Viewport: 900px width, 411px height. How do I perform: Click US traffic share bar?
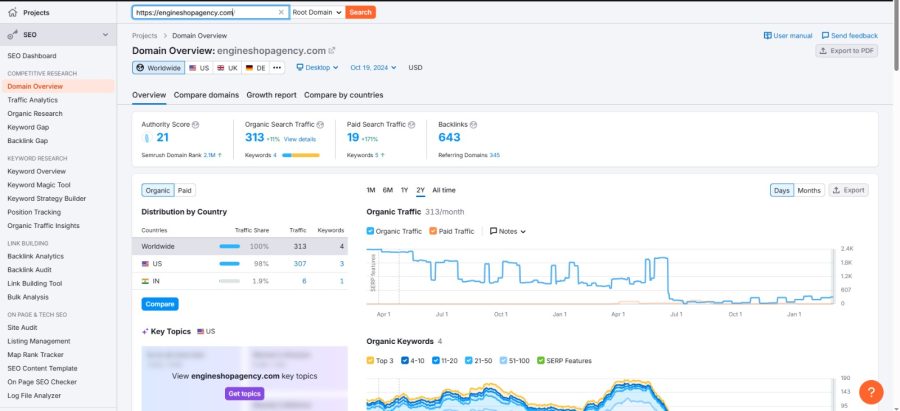230,264
